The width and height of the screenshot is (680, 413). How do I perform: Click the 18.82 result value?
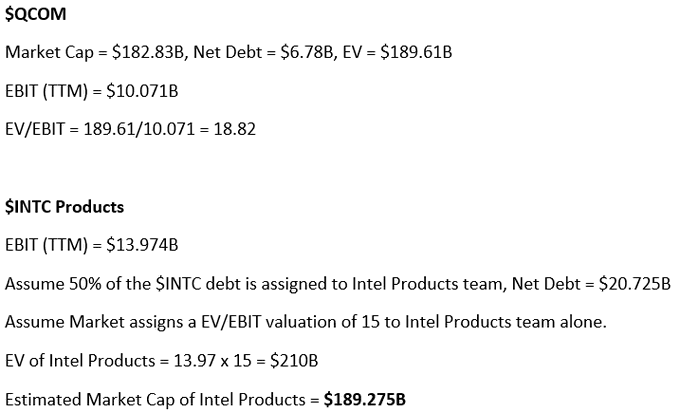pos(235,129)
